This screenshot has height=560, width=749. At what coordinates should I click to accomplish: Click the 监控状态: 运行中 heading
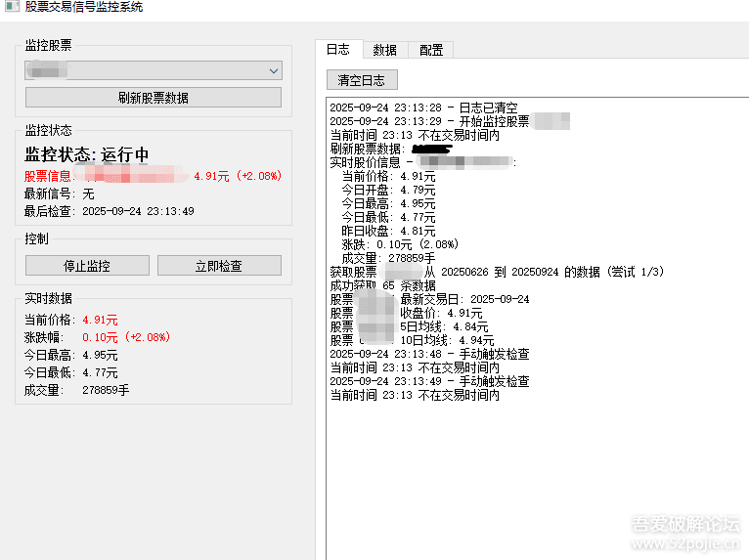pyautogui.click(x=86, y=154)
